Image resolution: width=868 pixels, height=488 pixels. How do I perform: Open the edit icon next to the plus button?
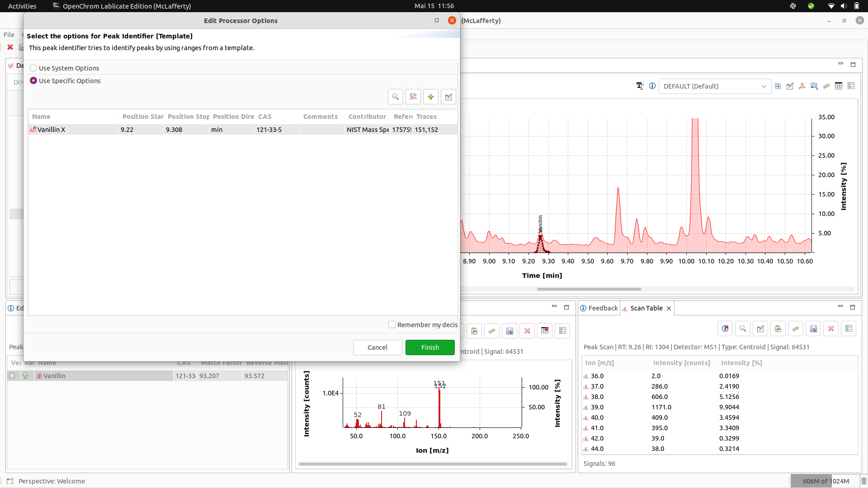[448, 96]
